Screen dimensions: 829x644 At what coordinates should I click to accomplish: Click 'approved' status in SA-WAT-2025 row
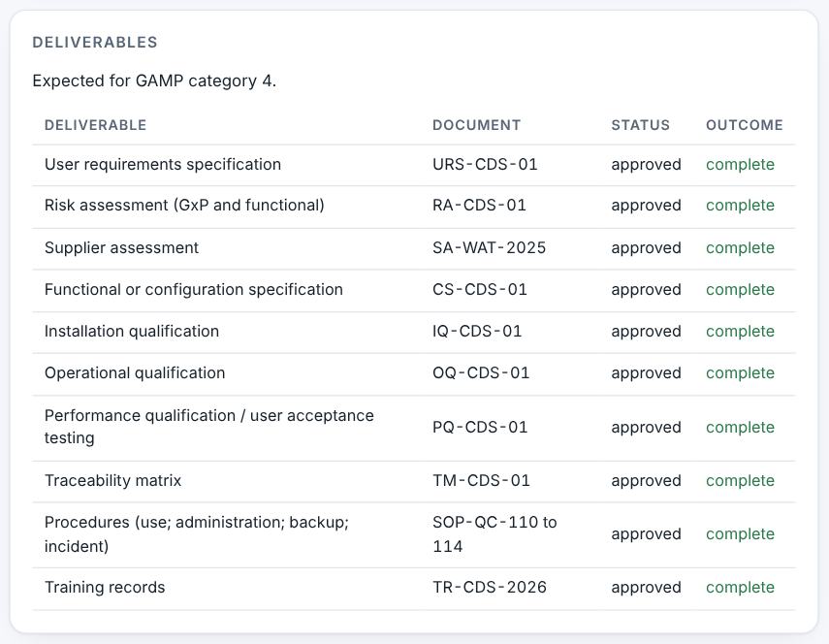coord(646,248)
